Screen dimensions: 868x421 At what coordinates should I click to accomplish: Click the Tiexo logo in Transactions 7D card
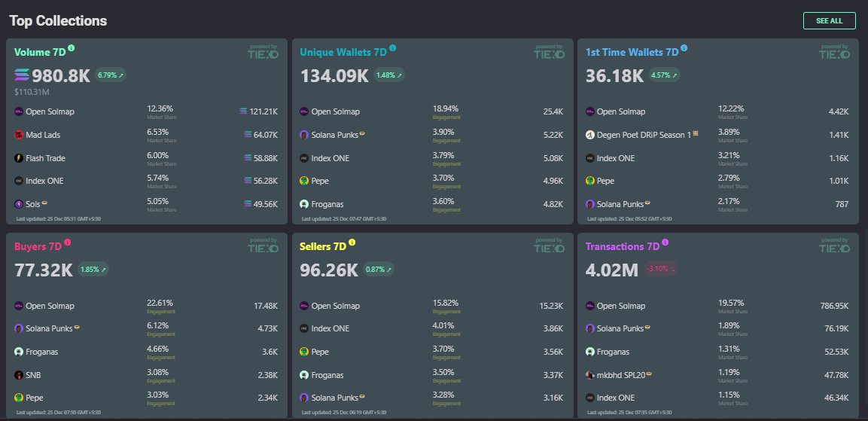tap(834, 249)
